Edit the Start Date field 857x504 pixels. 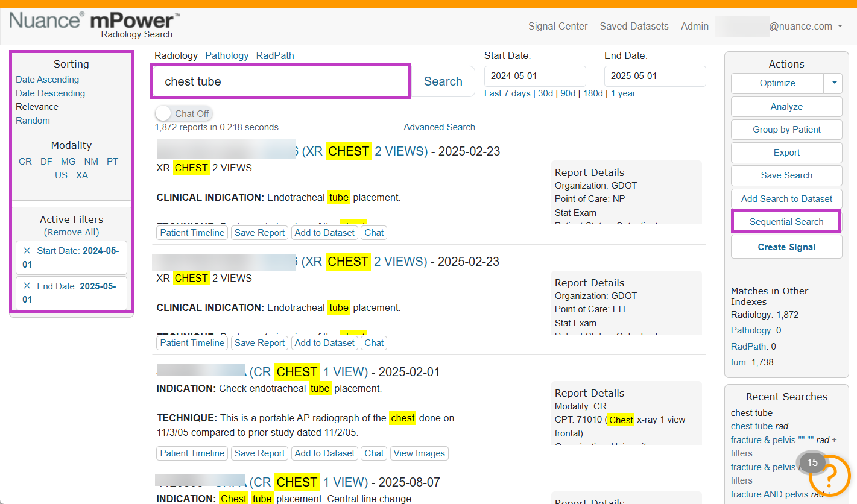point(535,76)
